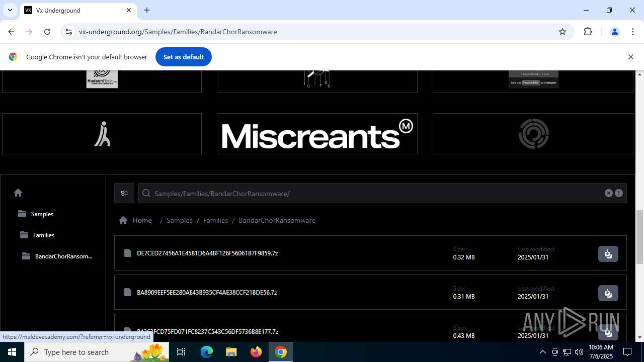The image size is (644, 362).
Task: Download the BA8909EE... .7z file
Action: pos(608,293)
